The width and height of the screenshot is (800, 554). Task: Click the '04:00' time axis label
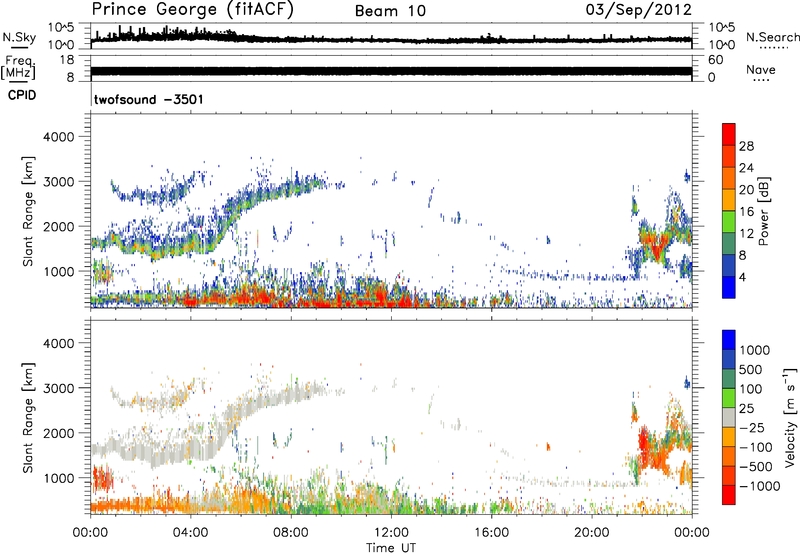point(190,533)
